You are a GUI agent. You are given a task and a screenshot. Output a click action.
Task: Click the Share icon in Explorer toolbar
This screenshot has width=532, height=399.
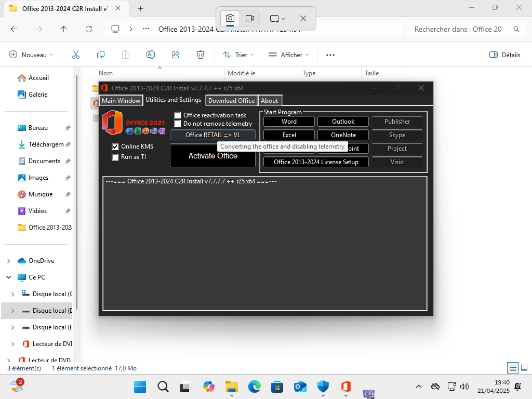click(x=176, y=55)
